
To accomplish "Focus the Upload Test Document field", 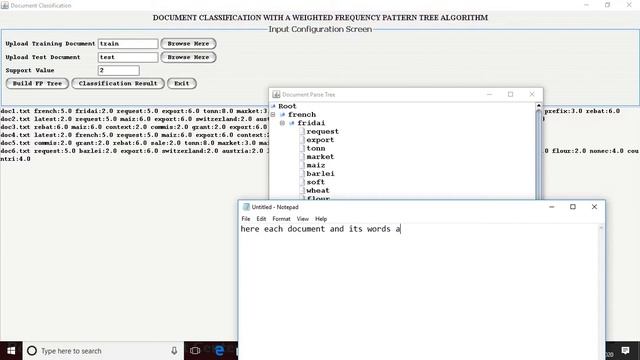I will pos(128,57).
